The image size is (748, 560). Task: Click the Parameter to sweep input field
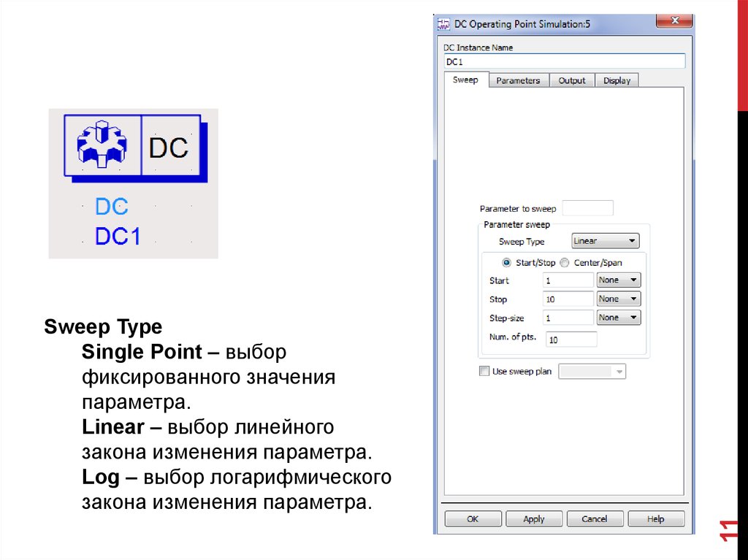(587, 208)
